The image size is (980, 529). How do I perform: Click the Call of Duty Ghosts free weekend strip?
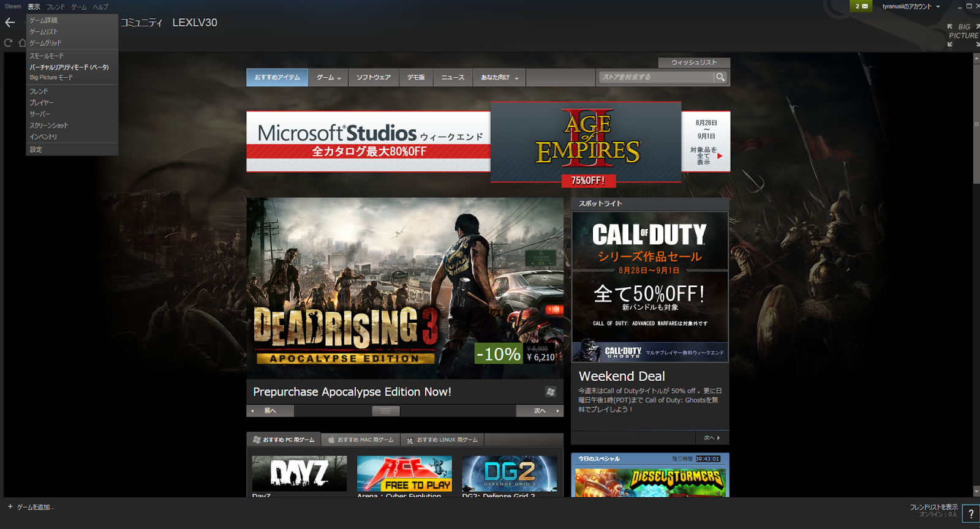(650, 352)
